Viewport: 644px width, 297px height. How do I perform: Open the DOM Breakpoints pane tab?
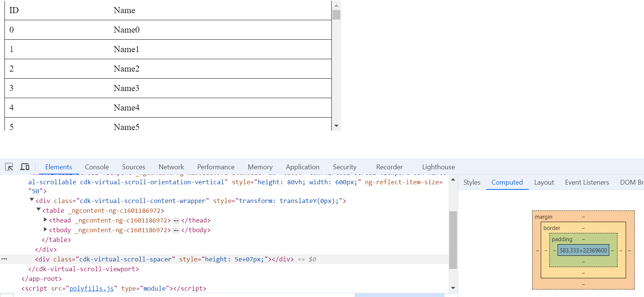[x=631, y=182]
